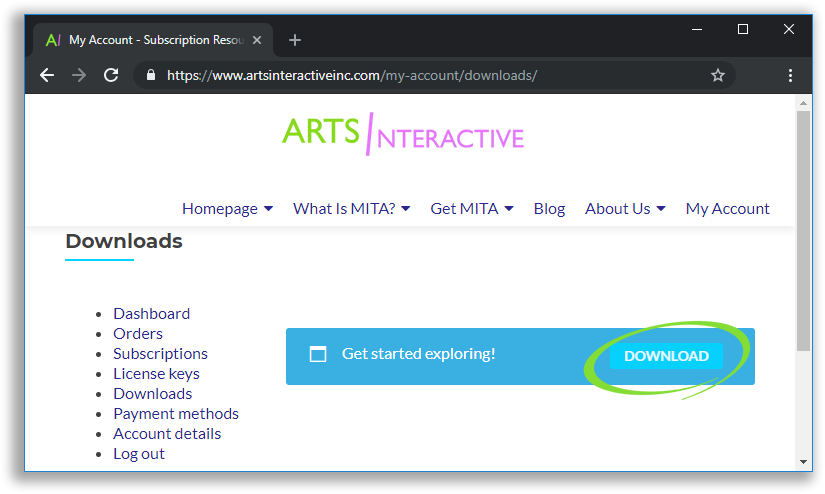Open the Get MITA nav item
This screenshot has width=825, height=494.
[x=464, y=209]
